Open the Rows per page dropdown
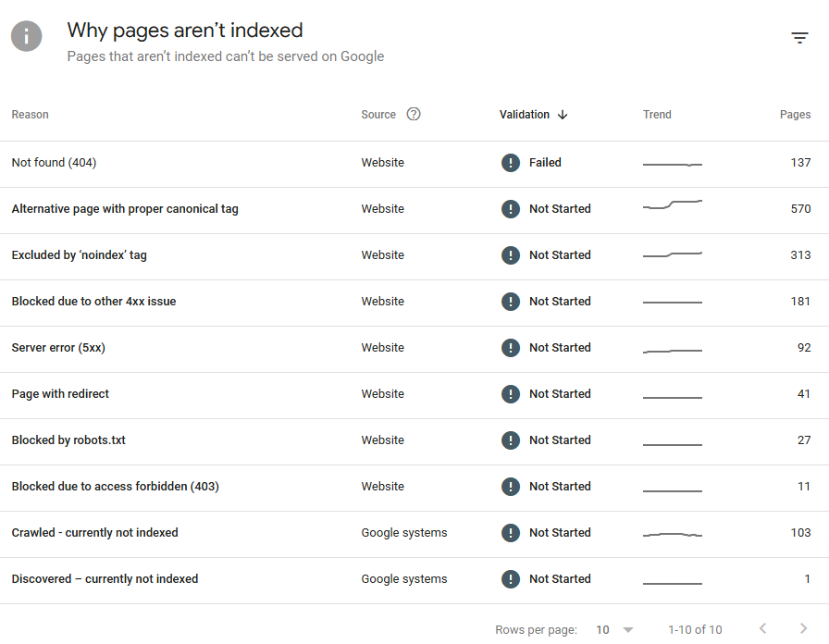 tap(615, 630)
